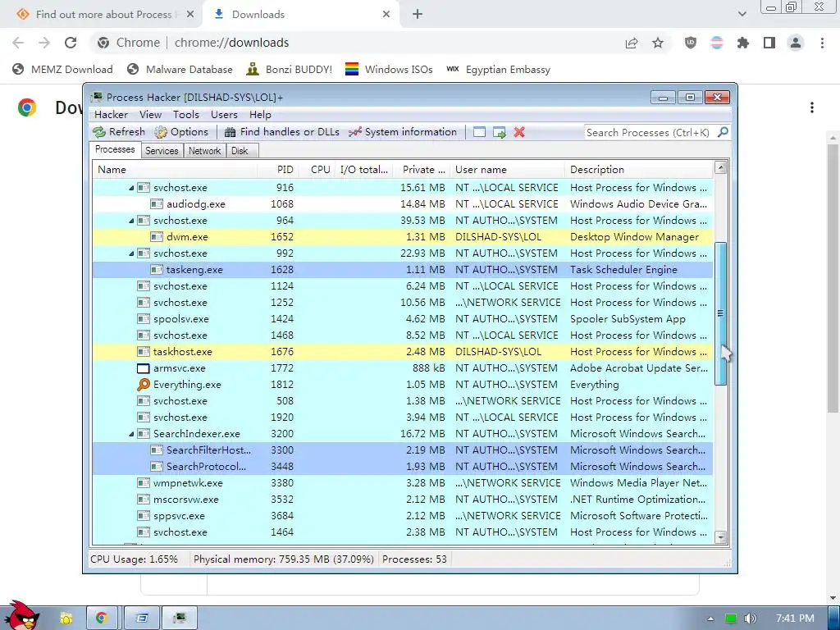The height and width of the screenshot is (630, 840).
Task: Open the Tools menu
Action: coord(186,115)
